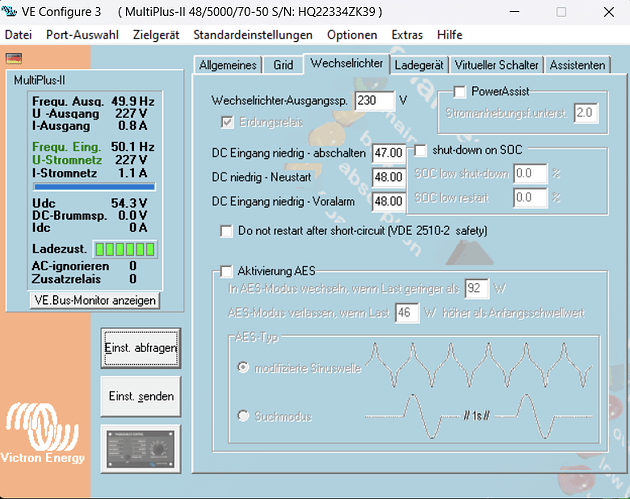Open the Assistenten tab
This screenshot has width=630, height=499.
pos(577,65)
